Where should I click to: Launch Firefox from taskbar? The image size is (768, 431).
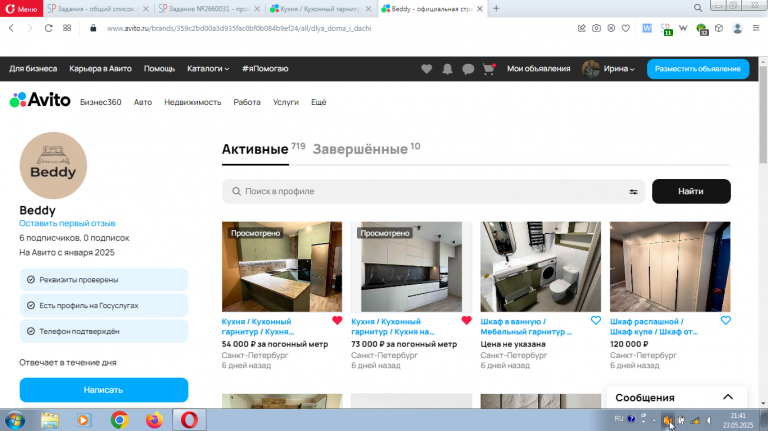pyautogui.click(x=154, y=420)
